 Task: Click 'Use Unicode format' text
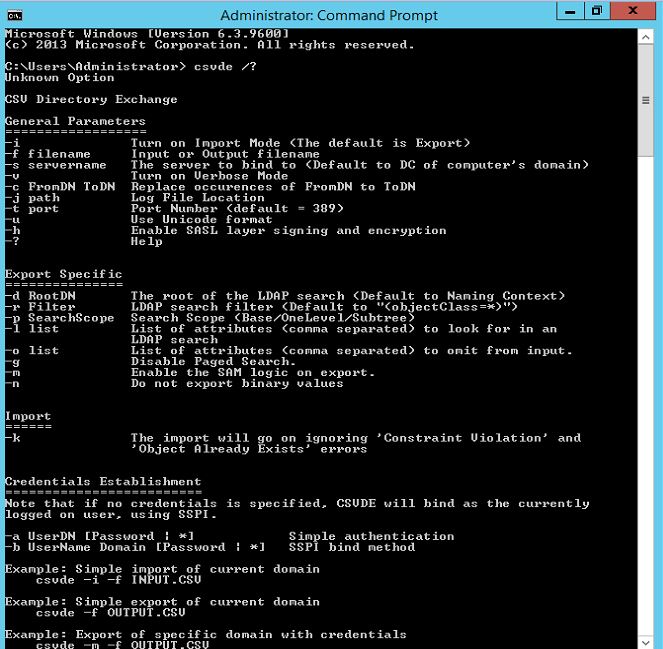click(x=201, y=220)
